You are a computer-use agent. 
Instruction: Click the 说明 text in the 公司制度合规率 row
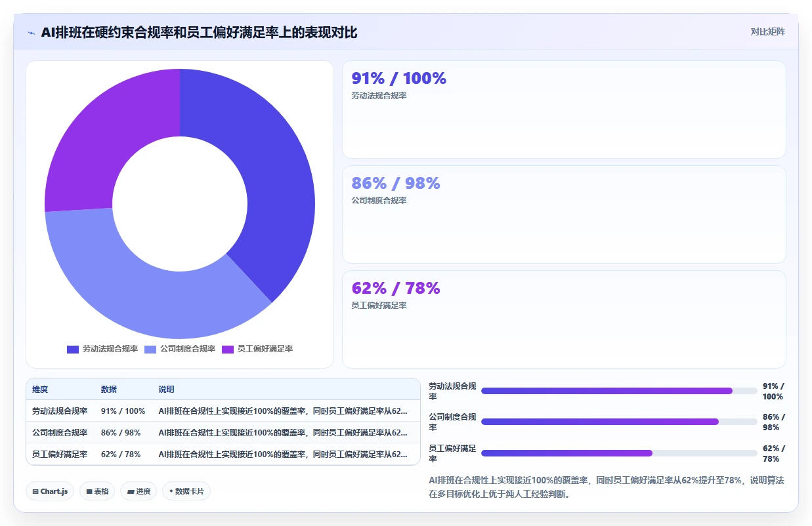tap(282, 433)
